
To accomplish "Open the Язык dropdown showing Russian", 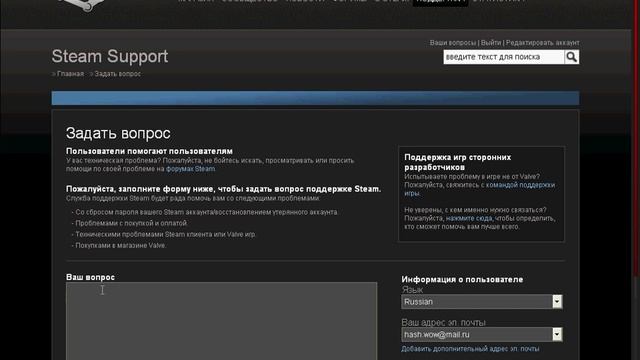I will tap(482, 302).
